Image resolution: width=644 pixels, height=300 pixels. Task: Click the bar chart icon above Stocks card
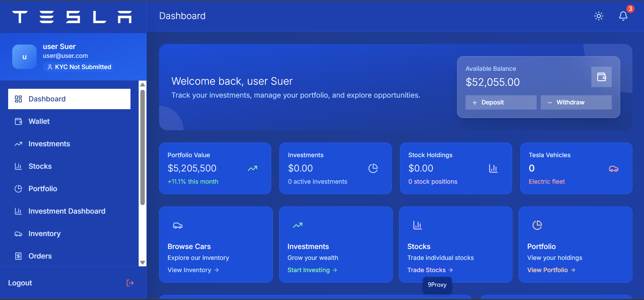418,225
